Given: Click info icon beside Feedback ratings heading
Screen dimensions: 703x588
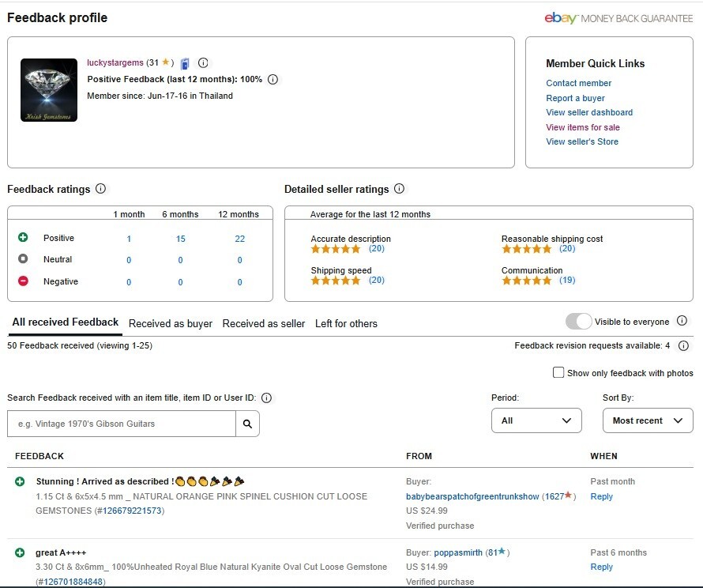Looking at the screenshot, I should coord(100,189).
